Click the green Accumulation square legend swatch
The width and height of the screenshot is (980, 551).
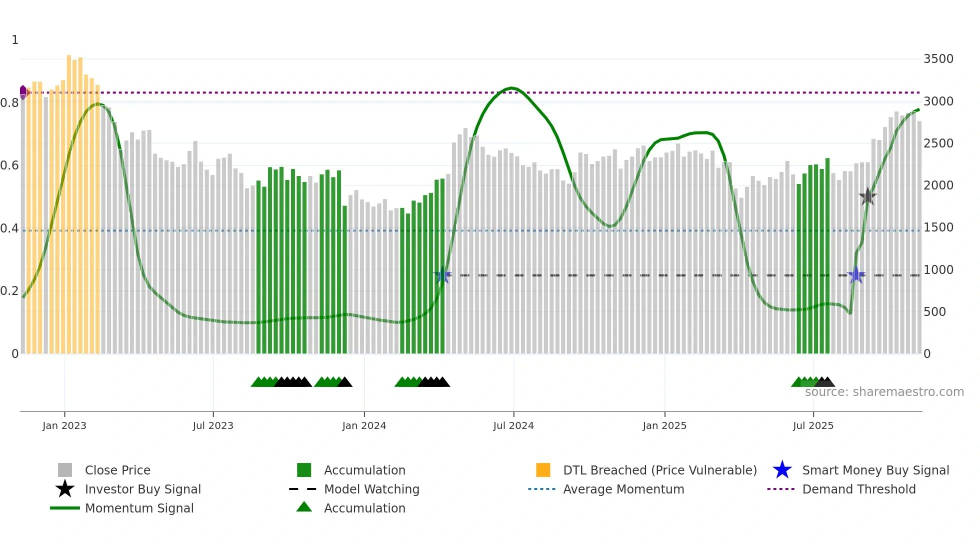(x=304, y=470)
